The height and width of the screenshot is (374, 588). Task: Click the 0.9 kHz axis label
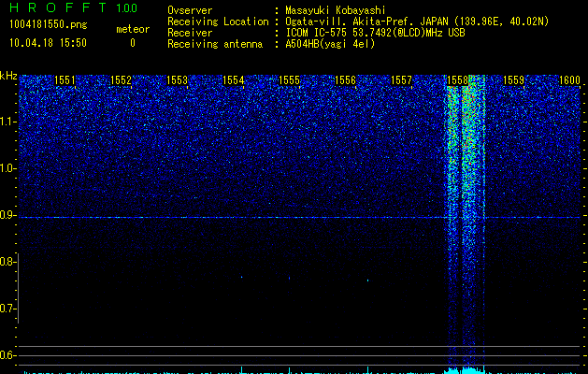point(7,215)
